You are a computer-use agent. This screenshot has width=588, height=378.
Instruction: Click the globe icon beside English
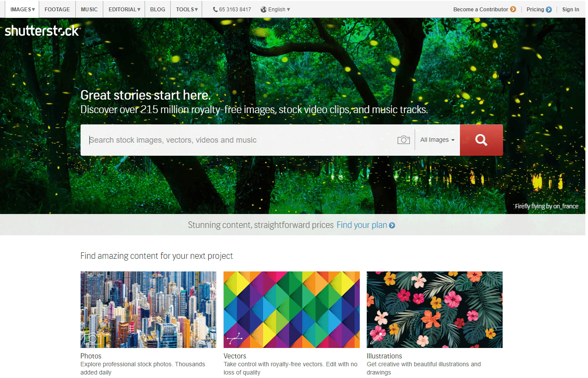[264, 9]
